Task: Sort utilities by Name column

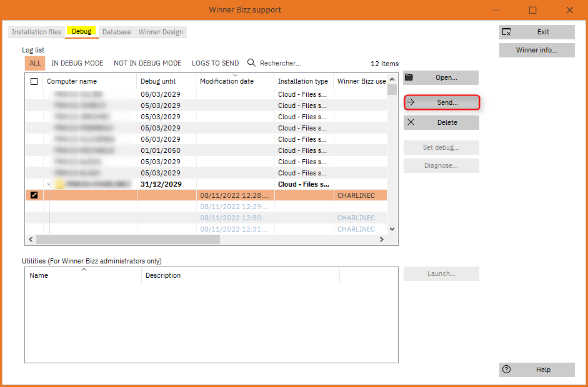Action: pyautogui.click(x=83, y=275)
